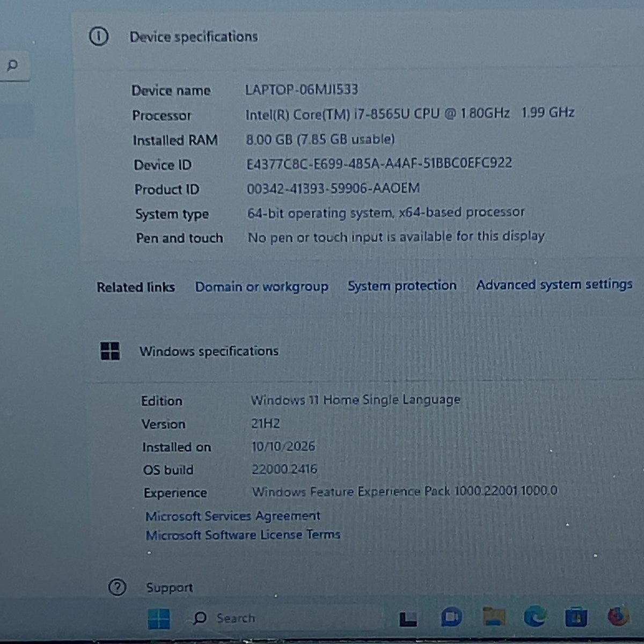Screen dimensions: 644x644
Task: Click the Experience label
Action: (175, 493)
